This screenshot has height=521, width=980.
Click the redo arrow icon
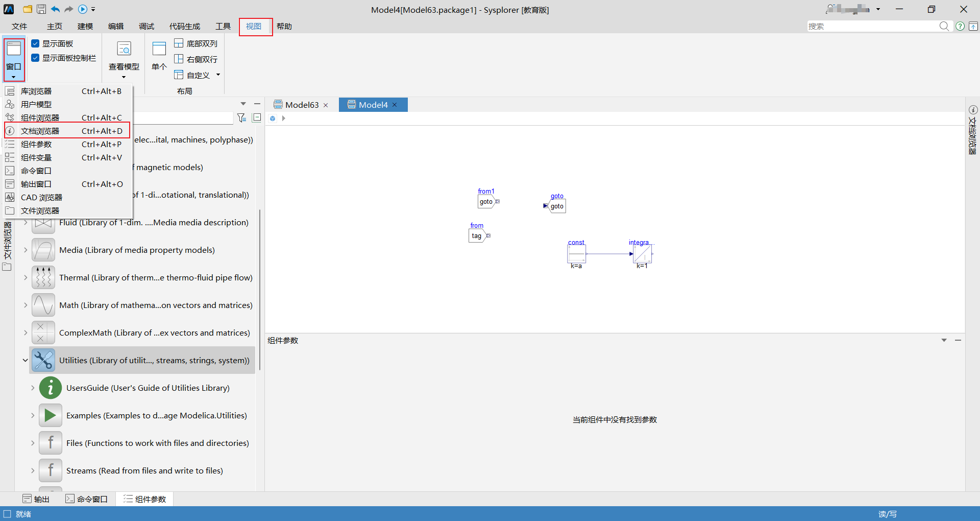68,9
